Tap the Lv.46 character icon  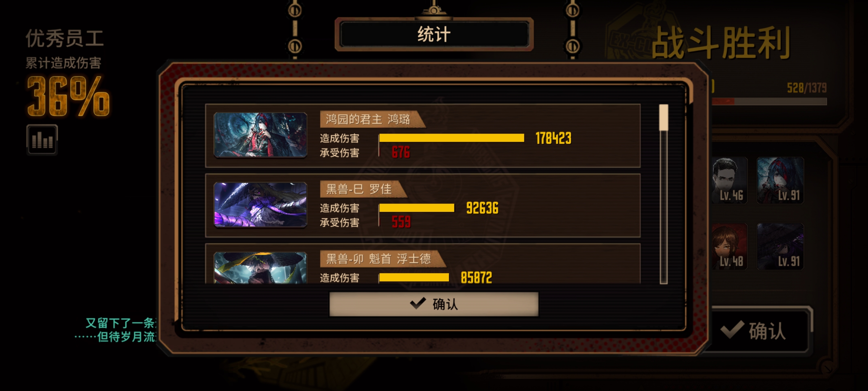tap(729, 180)
